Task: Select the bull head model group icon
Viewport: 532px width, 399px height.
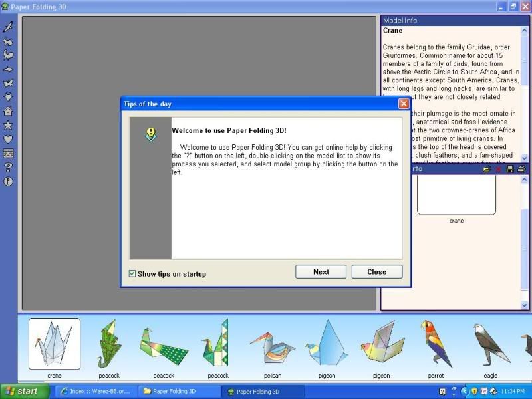Action: pyautogui.click(x=8, y=97)
